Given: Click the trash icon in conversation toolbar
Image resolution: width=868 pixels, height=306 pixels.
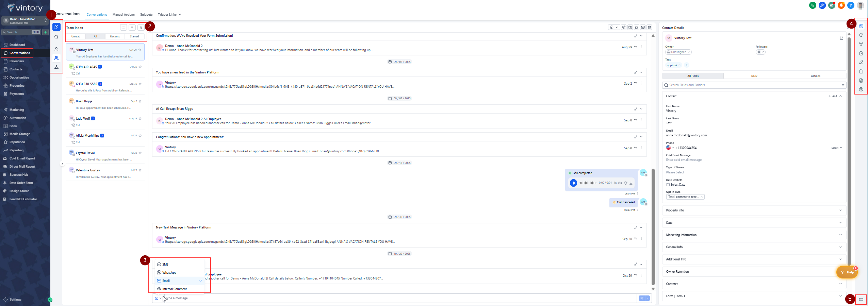Looking at the screenshot, I should [649, 28].
